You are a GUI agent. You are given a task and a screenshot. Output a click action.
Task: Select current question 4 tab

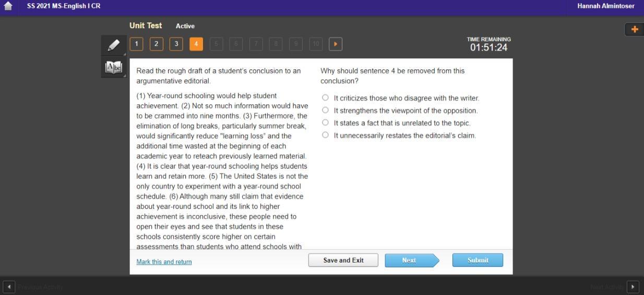tap(196, 44)
